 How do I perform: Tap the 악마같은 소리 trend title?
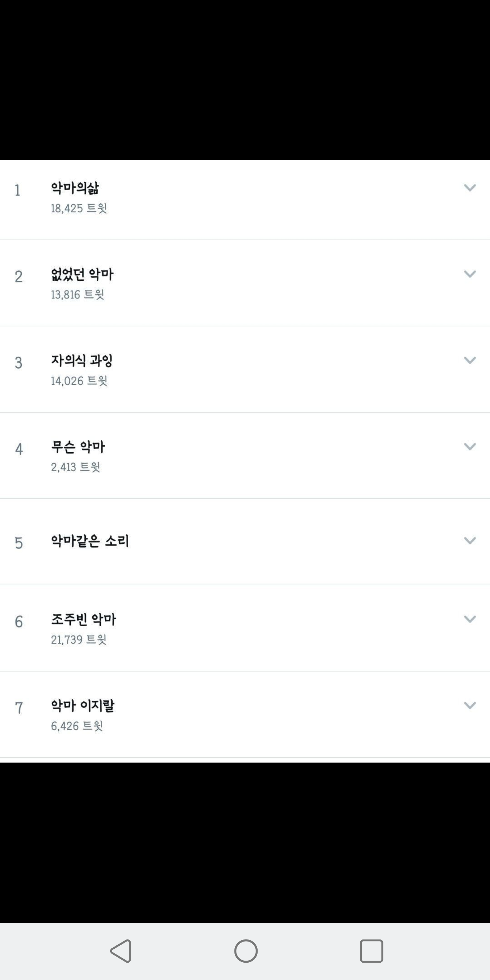tap(90, 541)
